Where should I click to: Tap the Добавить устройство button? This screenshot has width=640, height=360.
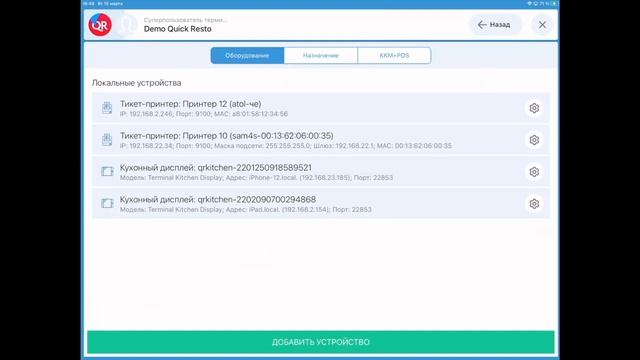pos(321,342)
